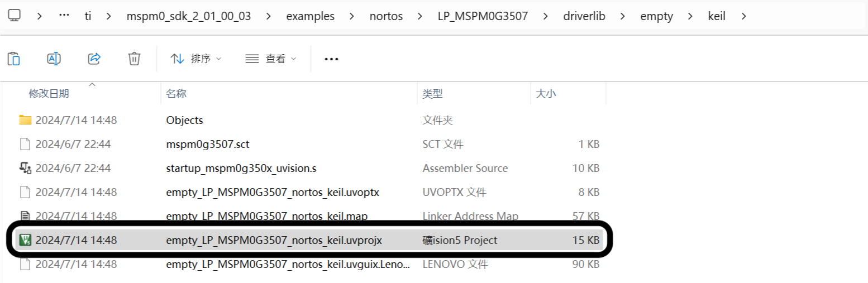
Task: Open the See more ellipsis toolbar menu
Action: [332, 59]
